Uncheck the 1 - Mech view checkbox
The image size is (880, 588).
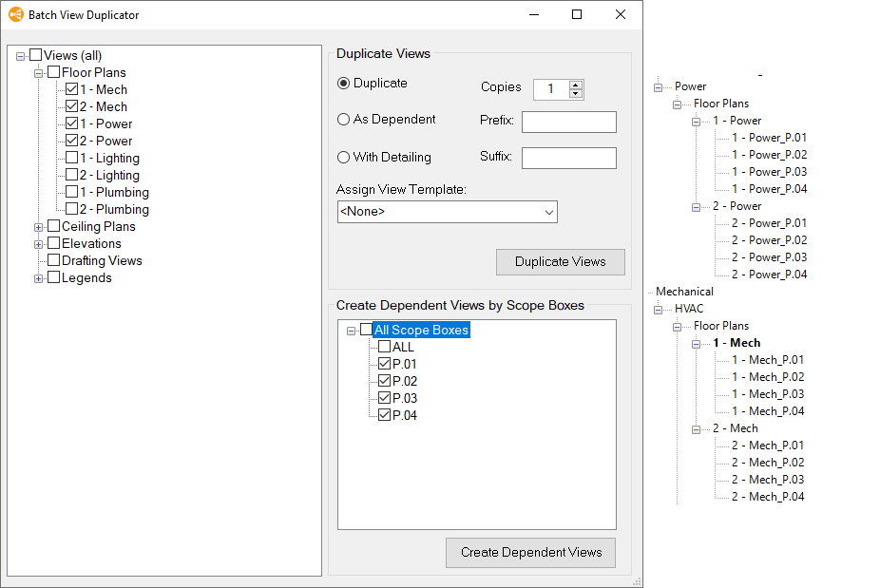72,89
